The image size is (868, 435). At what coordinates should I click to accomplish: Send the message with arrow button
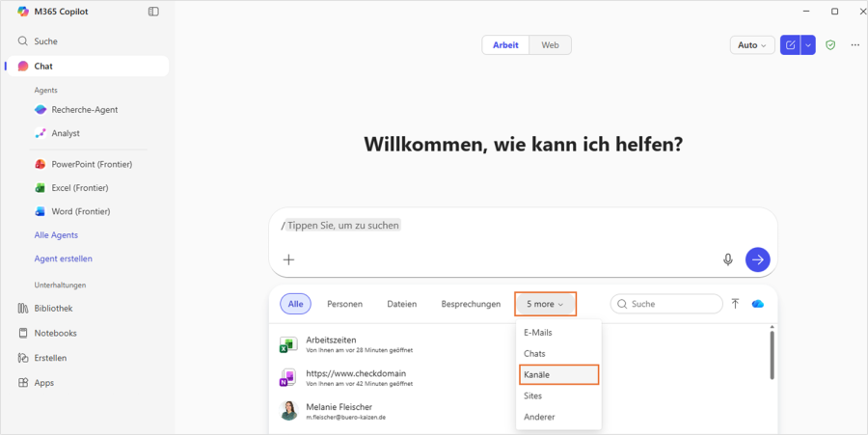[757, 259]
